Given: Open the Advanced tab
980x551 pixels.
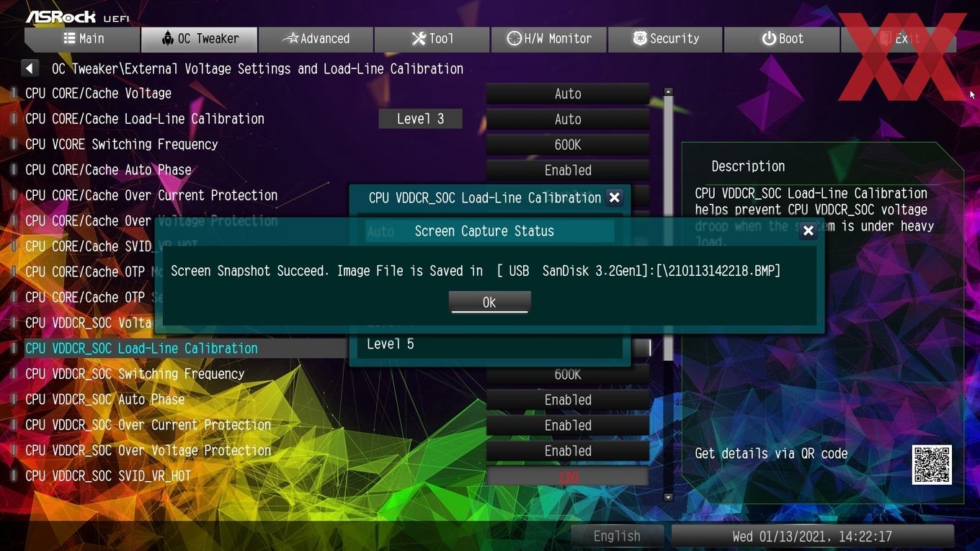Looking at the screenshot, I should click(x=316, y=39).
